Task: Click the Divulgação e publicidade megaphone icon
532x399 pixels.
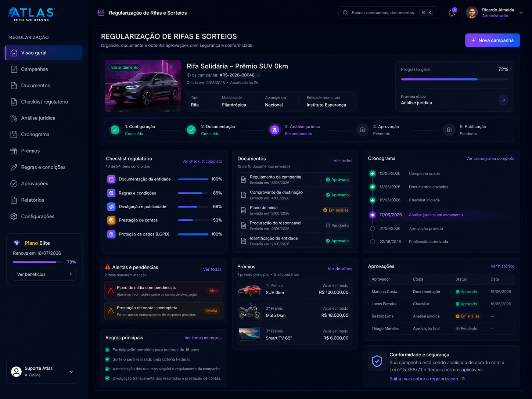Action: click(111, 207)
